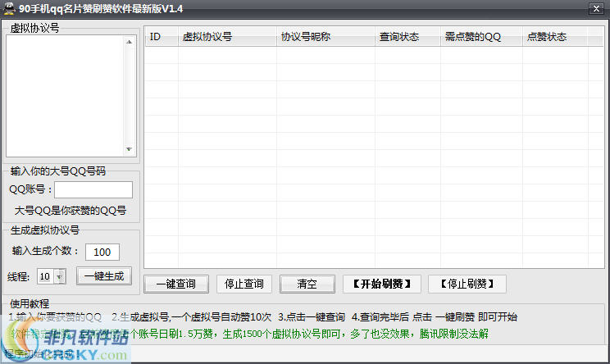This screenshot has height=364, width=610.
Task: Click the 生成虚拟协议号 group label
Action: point(45,230)
